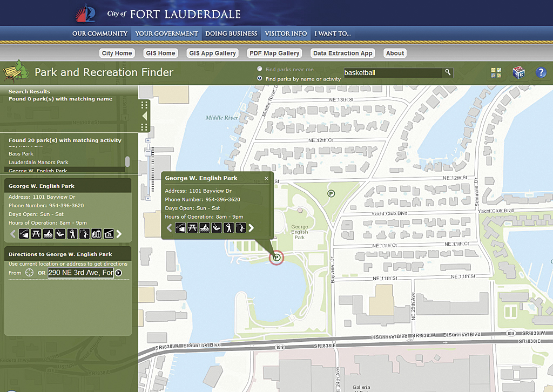Select Find parks by name or activity
The width and height of the screenshot is (553, 392).
point(260,78)
